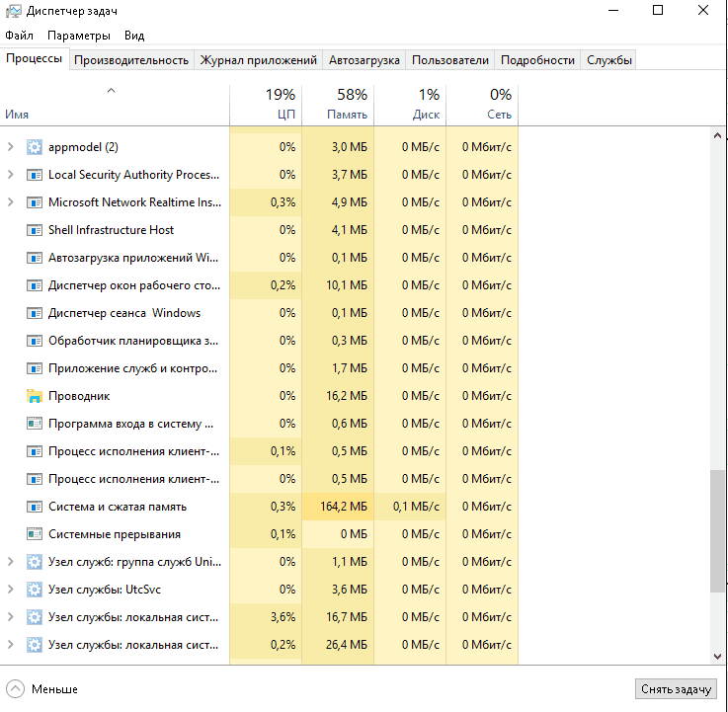Sort by the Диск column header
The width and height of the screenshot is (728, 712).
pyautogui.click(x=410, y=106)
